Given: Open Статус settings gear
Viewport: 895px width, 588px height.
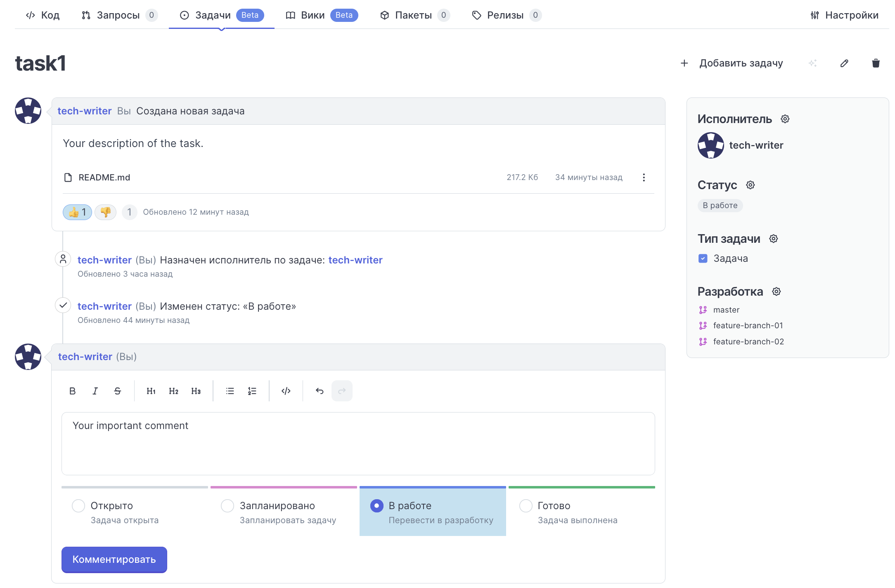Looking at the screenshot, I should pos(750,185).
